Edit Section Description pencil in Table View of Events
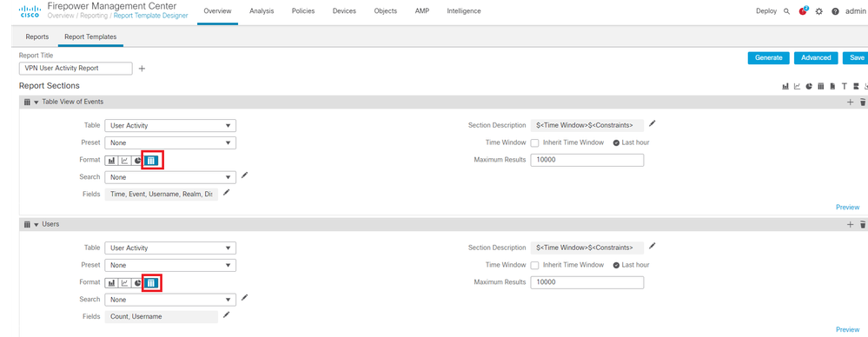Viewport: 868px width, 337px height. click(x=653, y=123)
